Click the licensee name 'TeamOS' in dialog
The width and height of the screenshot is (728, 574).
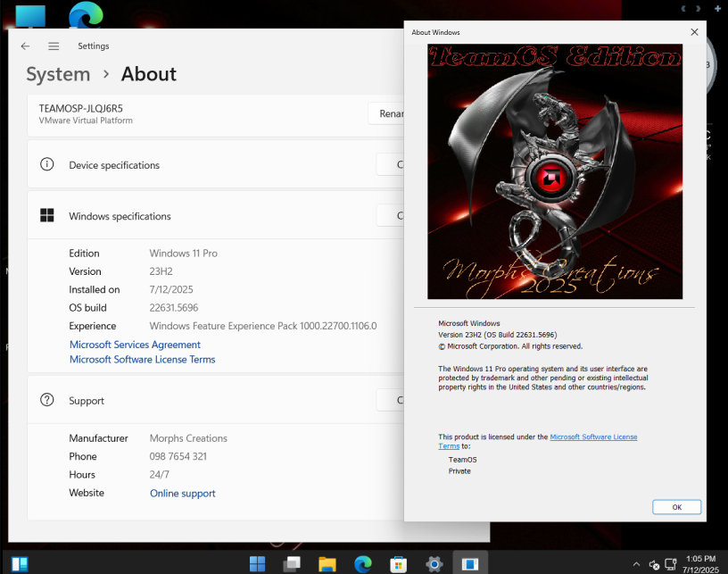pyautogui.click(x=462, y=460)
